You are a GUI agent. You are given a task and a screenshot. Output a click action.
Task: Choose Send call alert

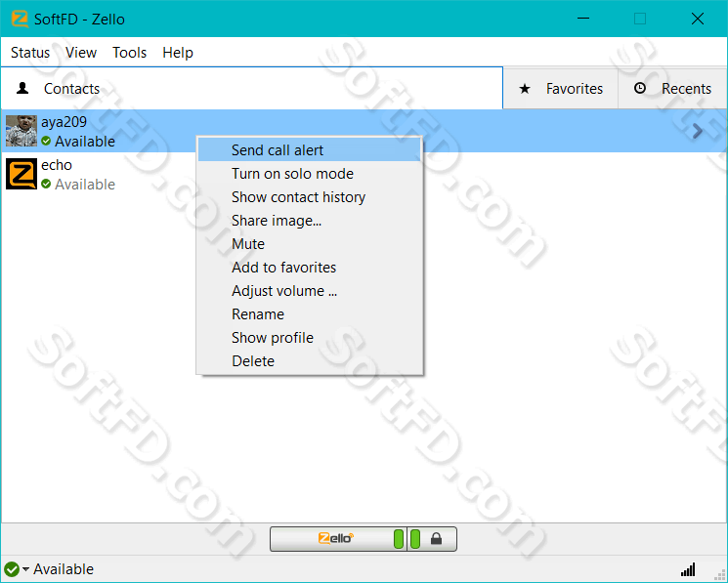(309, 150)
